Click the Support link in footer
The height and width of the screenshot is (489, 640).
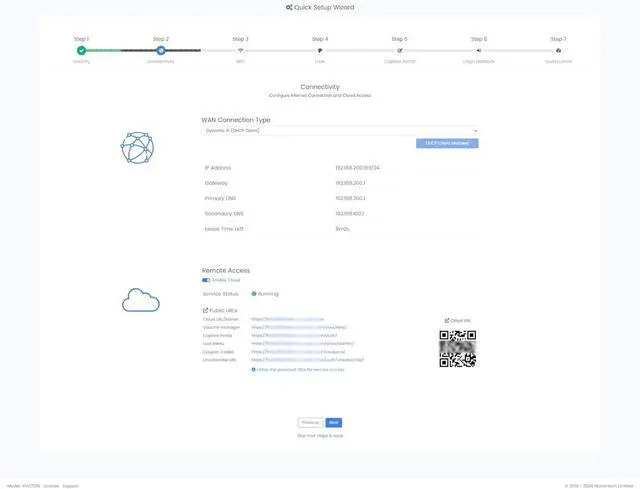tap(71, 485)
